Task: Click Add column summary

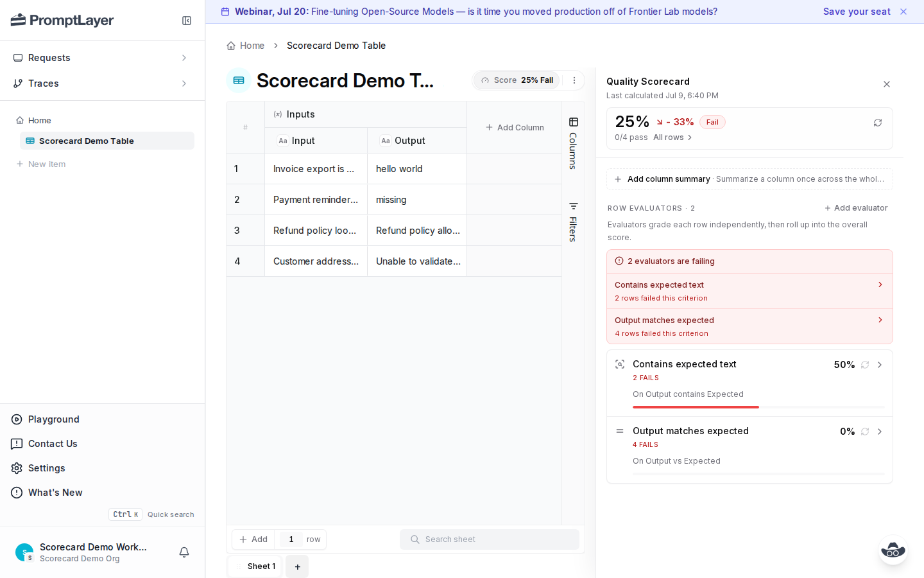Action: 749,179
